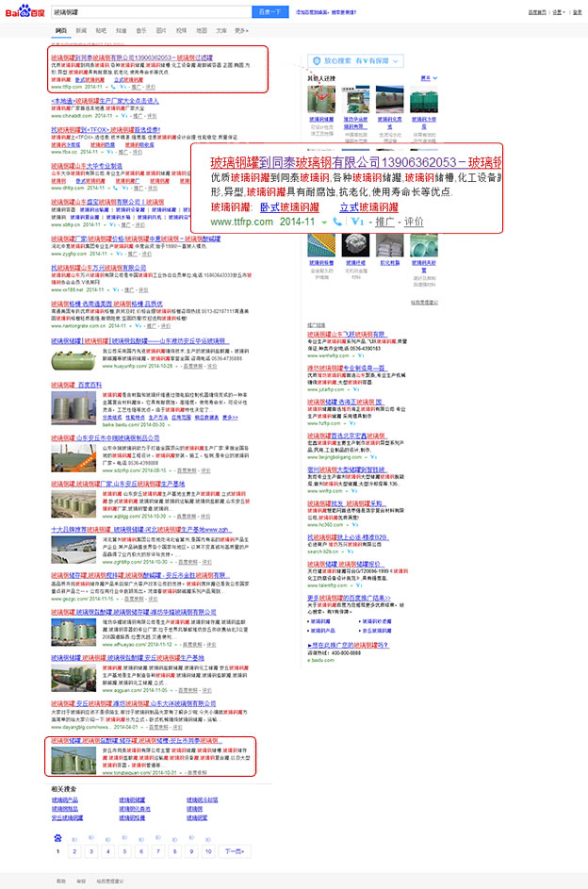Click the shield icon in 放心搜索 banner

pyautogui.click(x=317, y=60)
